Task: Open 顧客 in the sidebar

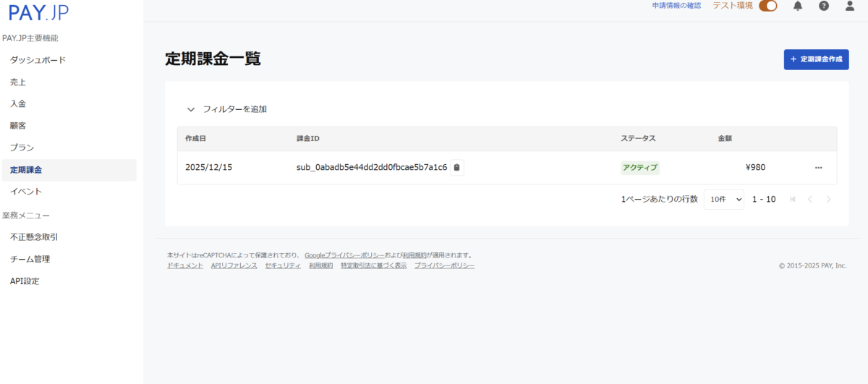Action: (18, 126)
